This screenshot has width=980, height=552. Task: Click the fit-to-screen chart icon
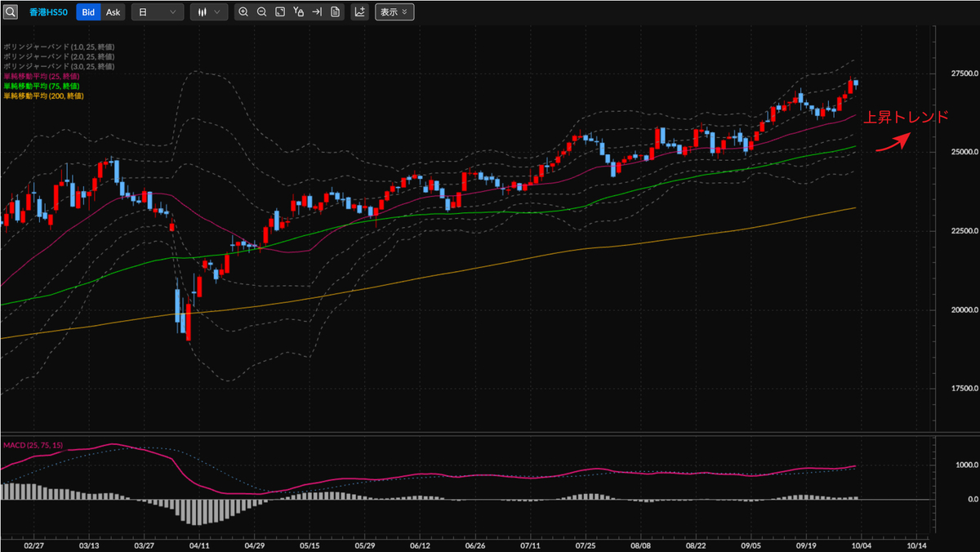(x=280, y=12)
